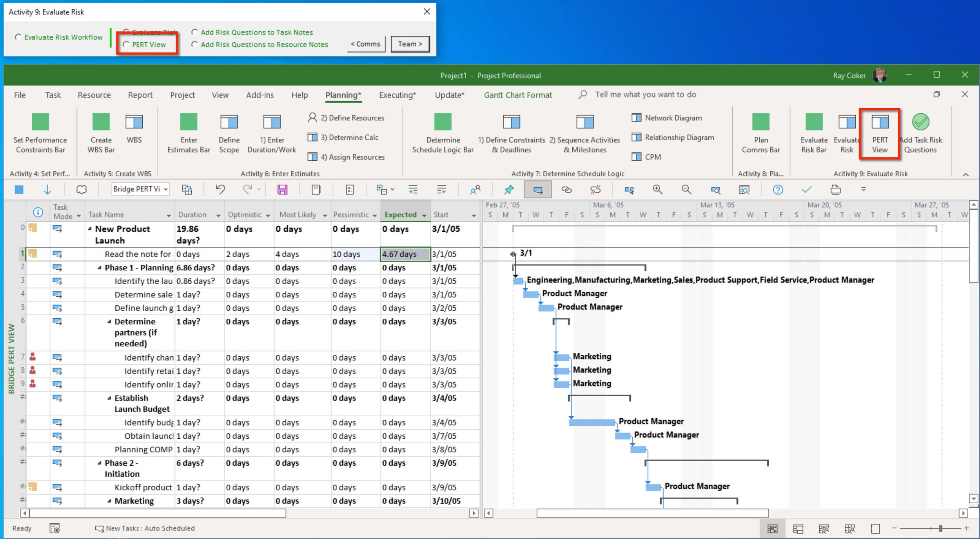Choose Add Risk Questions to Task Notes

tap(194, 32)
